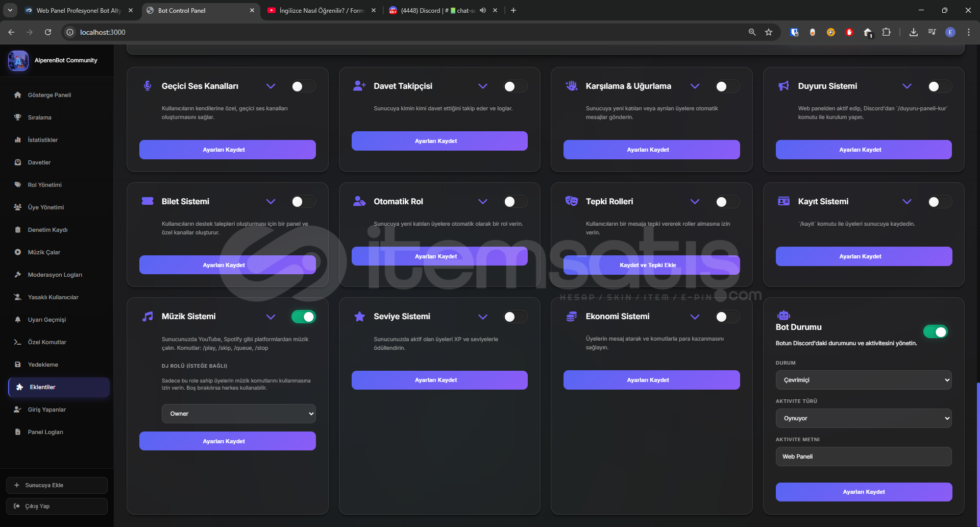Click the Aktivite Metni input field
Screen dimensions: 980x527
click(863, 457)
